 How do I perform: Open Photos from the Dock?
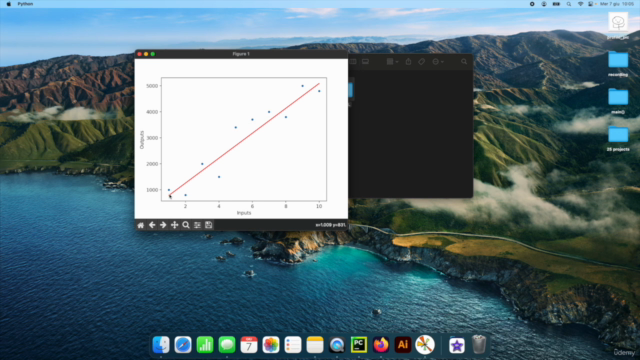coord(271,345)
